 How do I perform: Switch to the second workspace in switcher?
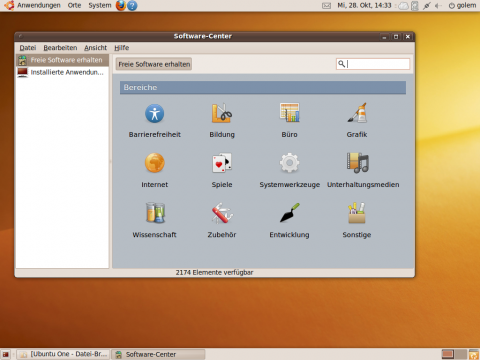pos(461,354)
